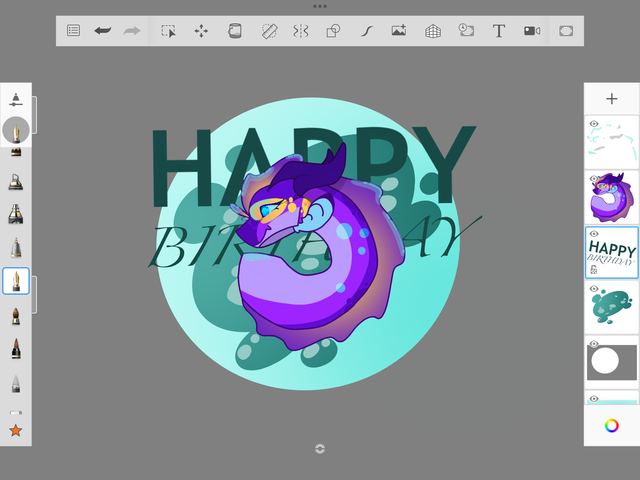Hide the white circle mask layer

594,344
